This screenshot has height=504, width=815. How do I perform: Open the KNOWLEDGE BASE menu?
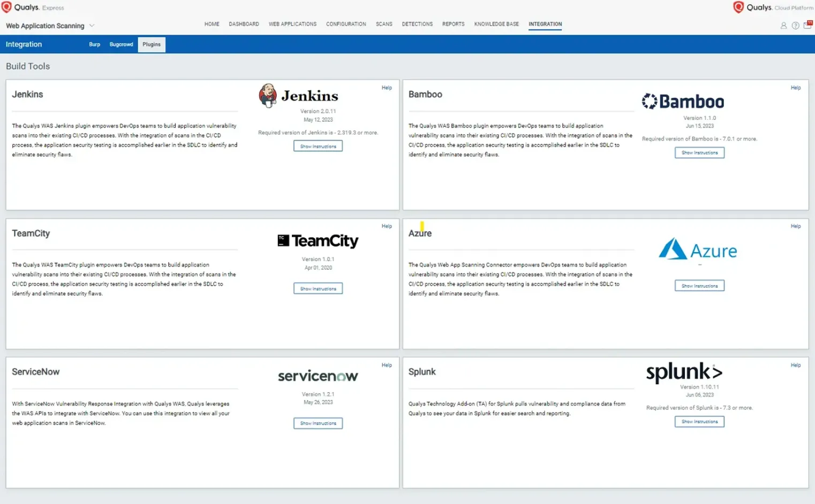click(496, 24)
